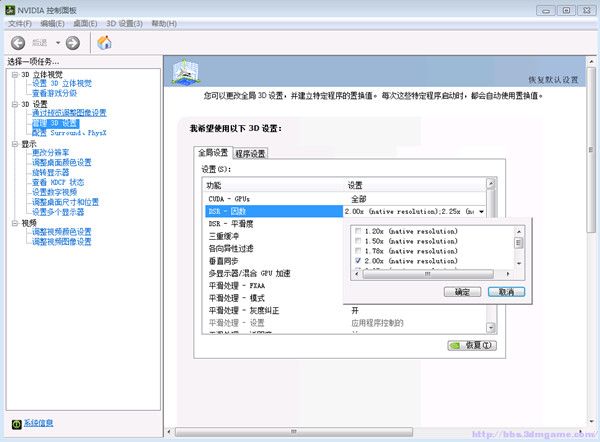
Task: Click the 3D settings banner icon
Action: tap(185, 72)
